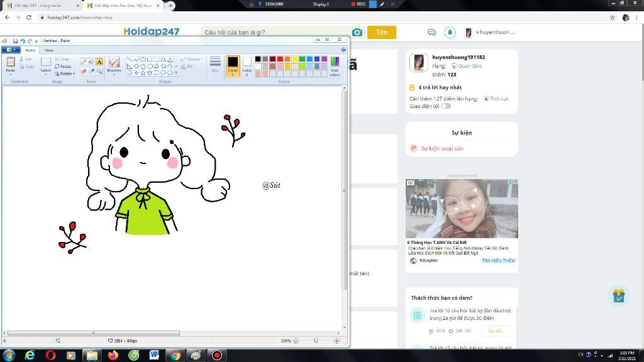Open the Size line thickness dropdown
Image resolution: width=644 pixels, height=362 pixels.
215,65
